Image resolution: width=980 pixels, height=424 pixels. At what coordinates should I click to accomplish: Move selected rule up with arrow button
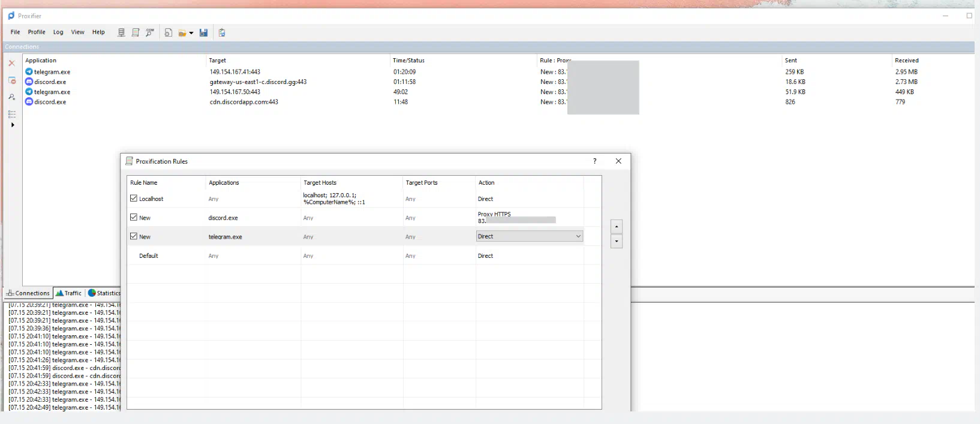617,227
